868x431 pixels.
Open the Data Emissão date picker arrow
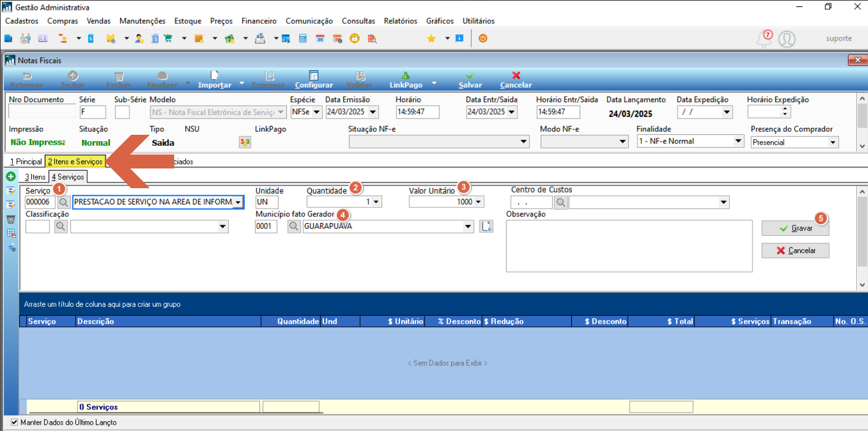pyautogui.click(x=373, y=112)
